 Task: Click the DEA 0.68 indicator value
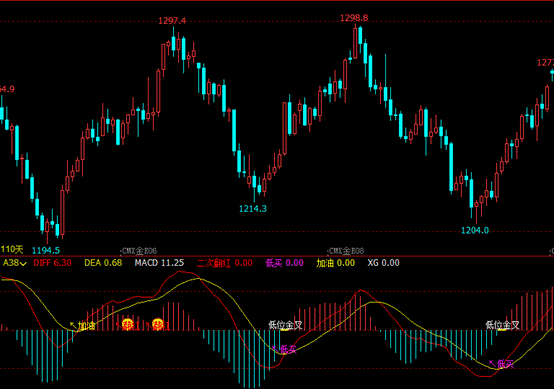click(103, 263)
